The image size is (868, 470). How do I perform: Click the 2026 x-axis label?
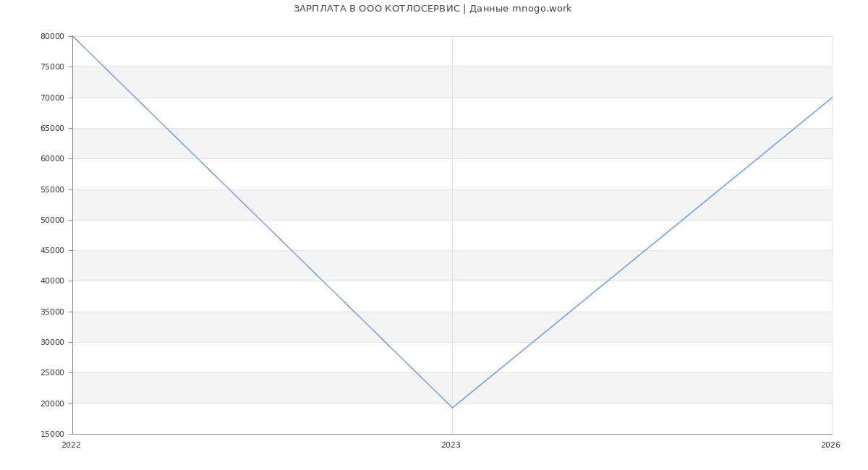830,445
